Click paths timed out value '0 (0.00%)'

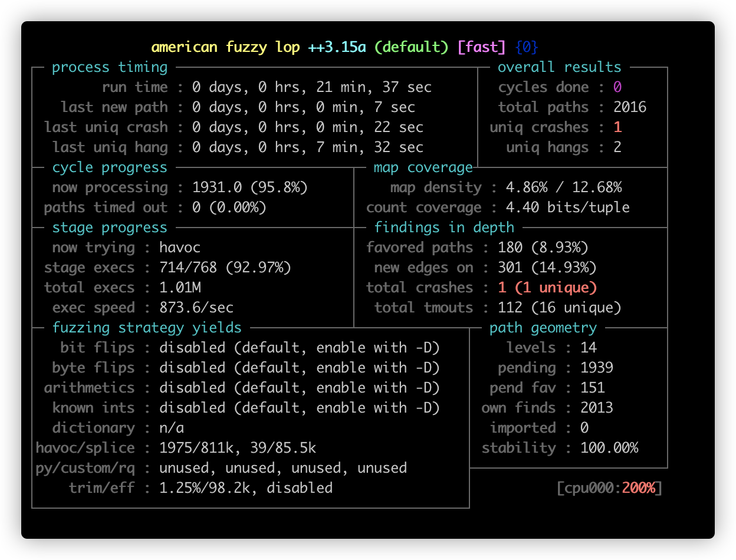229,207
